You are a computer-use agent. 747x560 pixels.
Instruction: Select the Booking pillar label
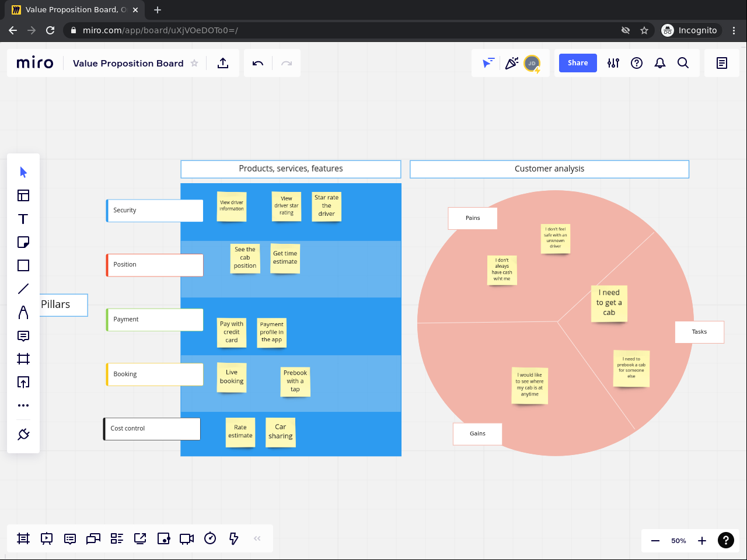(x=155, y=374)
